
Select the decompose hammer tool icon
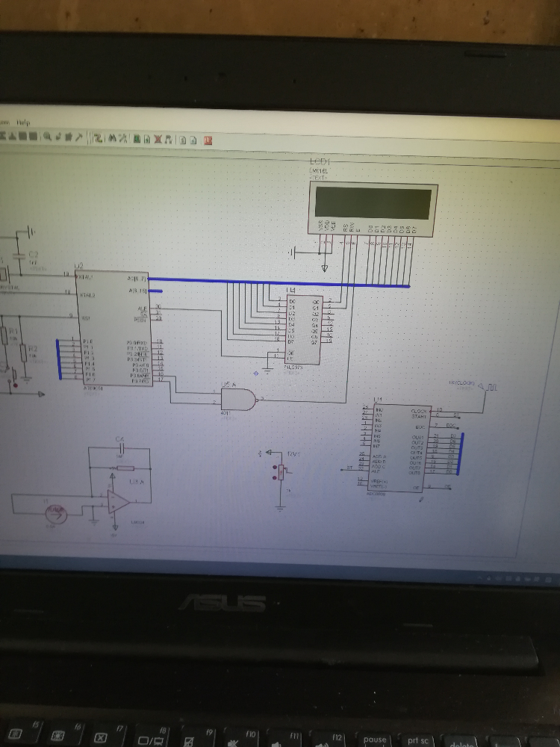pyautogui.click(x=78, y=137)
